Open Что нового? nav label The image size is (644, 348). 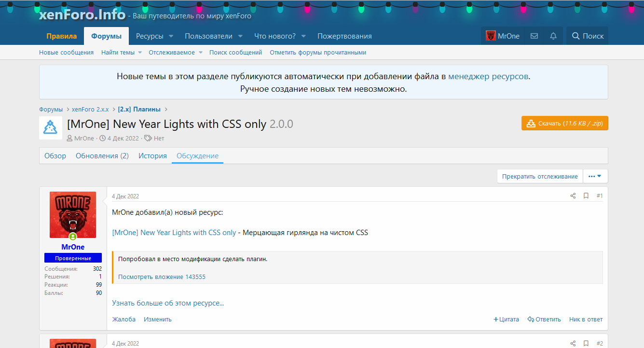275,36
